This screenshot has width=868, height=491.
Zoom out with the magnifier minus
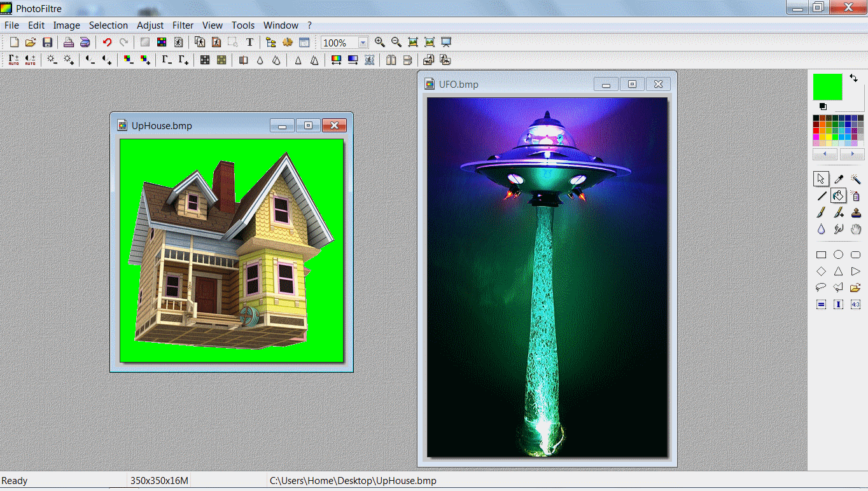point(396,43)
